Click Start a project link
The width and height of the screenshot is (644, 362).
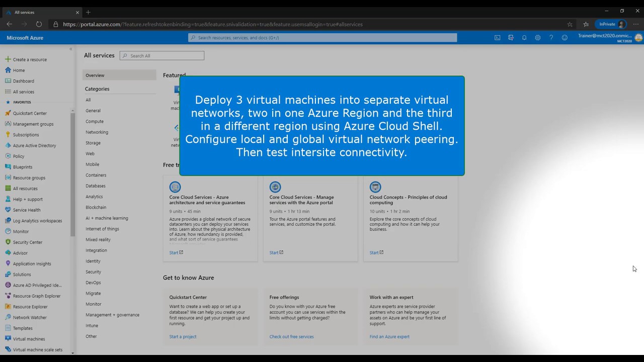183,336
